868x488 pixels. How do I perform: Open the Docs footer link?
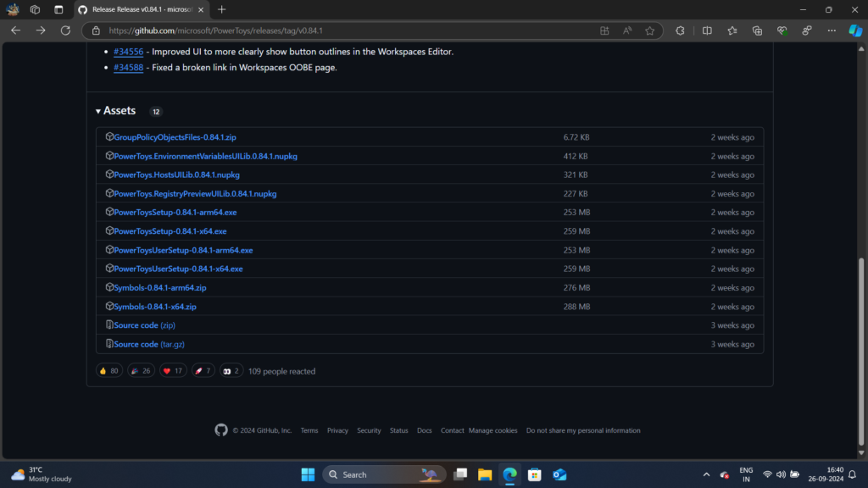tap(424, 430)
